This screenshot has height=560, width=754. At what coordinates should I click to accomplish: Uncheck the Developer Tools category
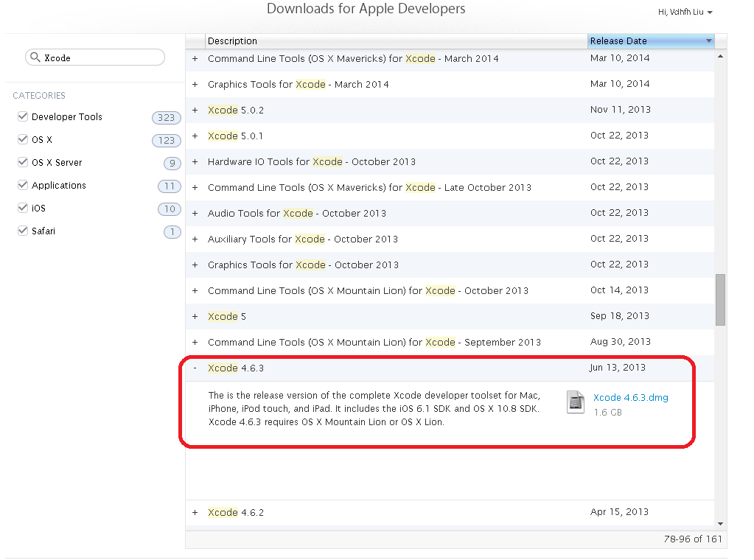coord(23,116)
